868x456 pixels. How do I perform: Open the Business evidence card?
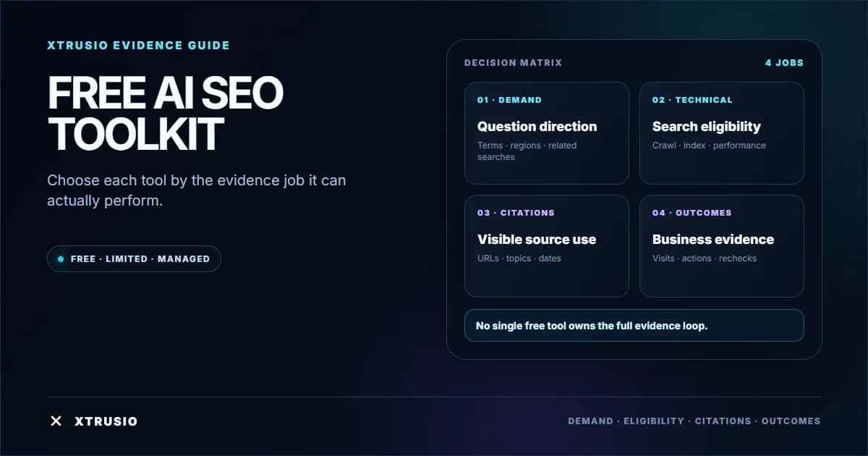722,246
